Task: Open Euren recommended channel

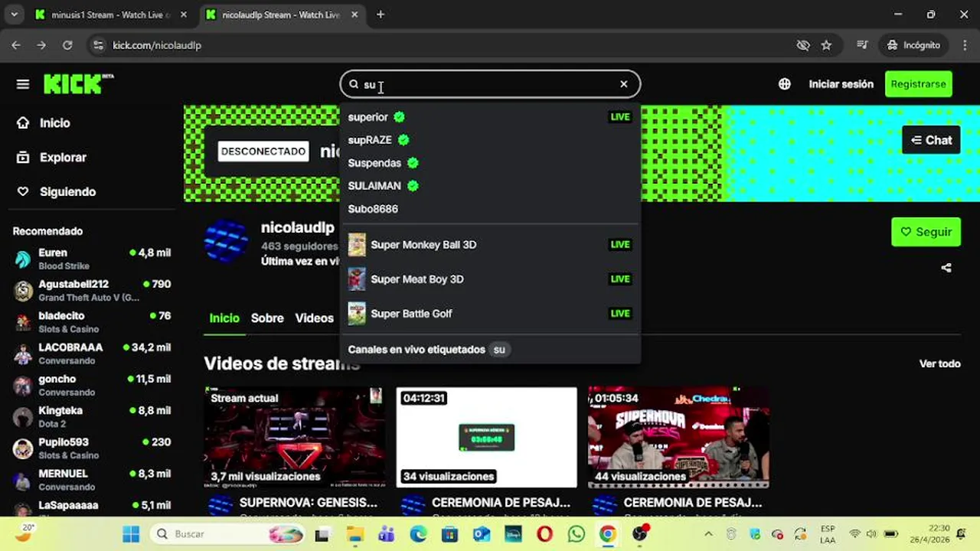Action: 92,259
